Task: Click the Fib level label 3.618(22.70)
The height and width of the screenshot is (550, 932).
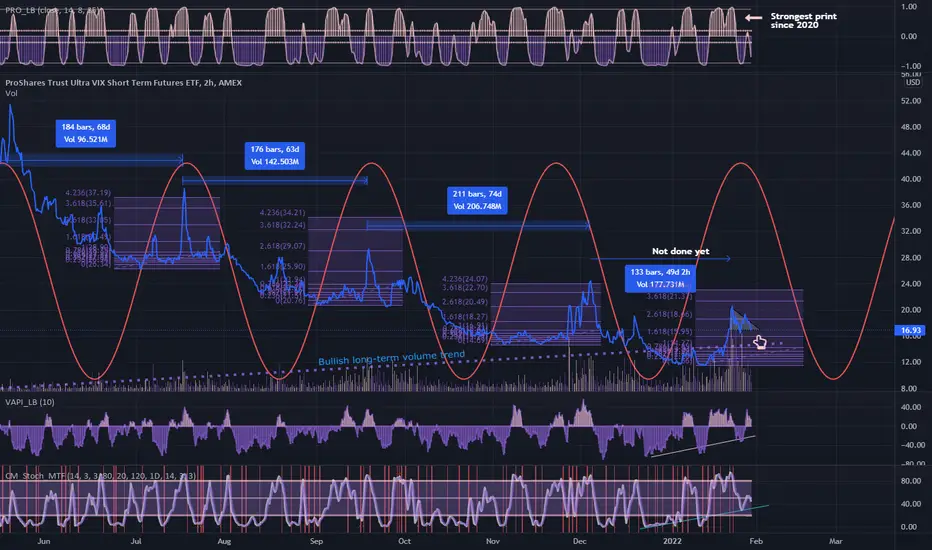Action: click(x=465, y=288)
